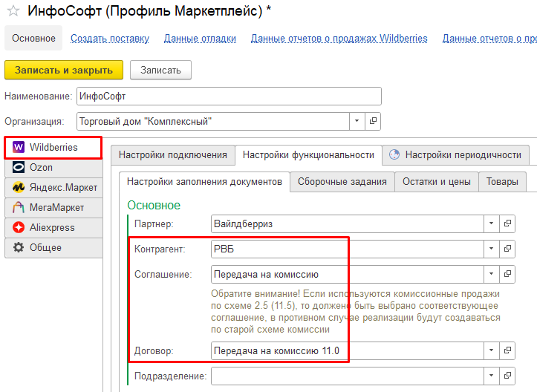537x392 pixels.
Task: Open Организация record with its open-form icon
Action: click(x=373, y=121)
